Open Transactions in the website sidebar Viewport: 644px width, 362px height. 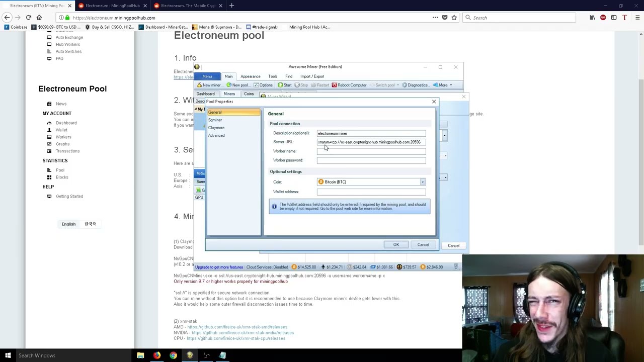coord(67,151)
